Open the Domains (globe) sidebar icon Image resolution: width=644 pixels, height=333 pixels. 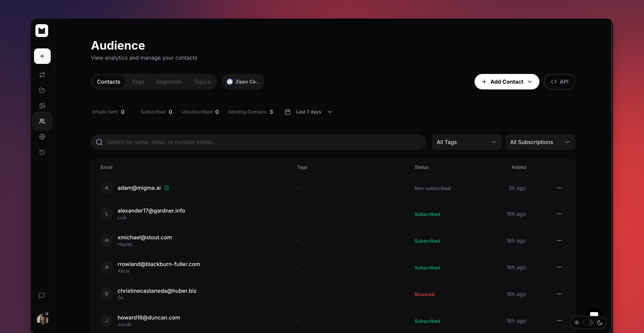tap(42, 137)
